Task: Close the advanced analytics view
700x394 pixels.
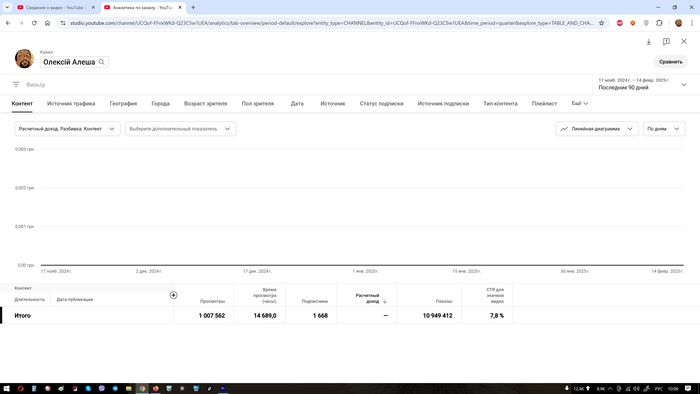Action: pyautogui.click(x=683, y=41)
